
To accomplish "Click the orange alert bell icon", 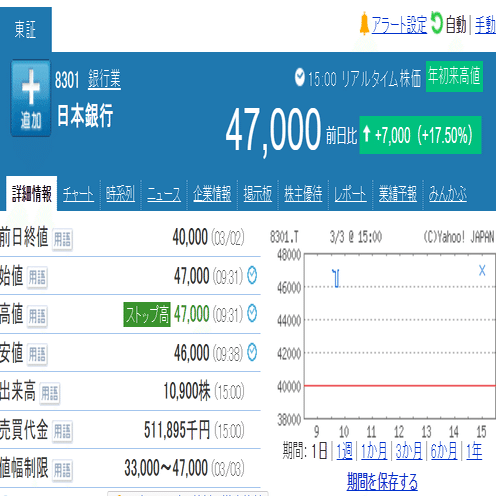I will (364, 23).
